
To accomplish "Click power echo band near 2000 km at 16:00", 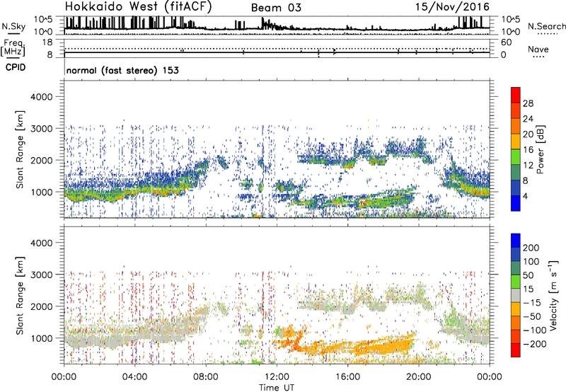I will pos(347,163).
